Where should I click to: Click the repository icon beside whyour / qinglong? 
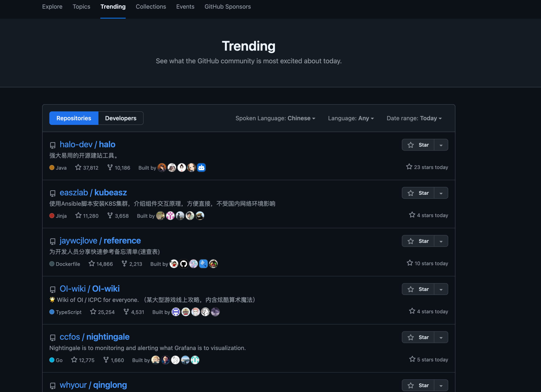53,386
